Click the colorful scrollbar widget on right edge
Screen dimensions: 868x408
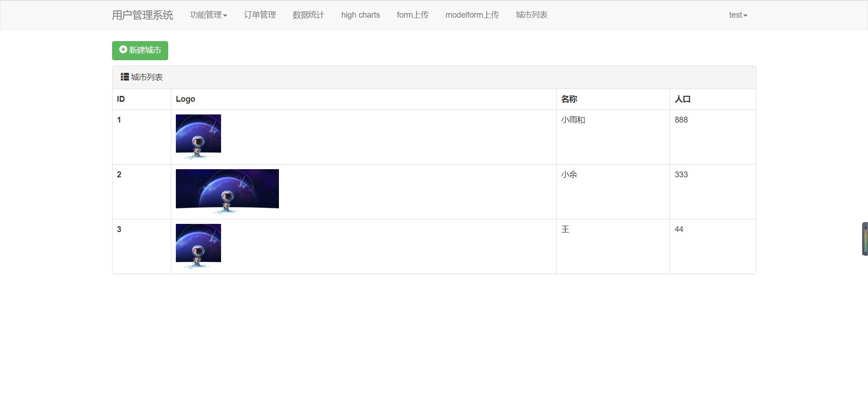tap(864, 238)
